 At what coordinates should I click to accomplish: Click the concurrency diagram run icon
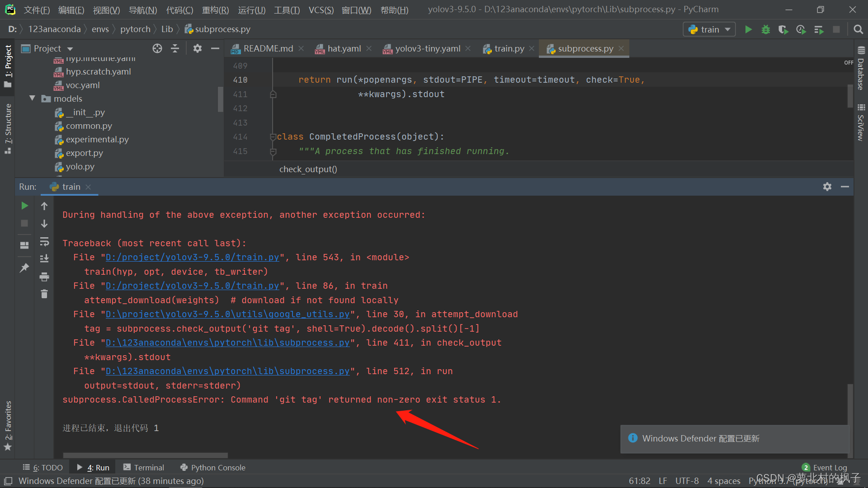pos(819,29)
